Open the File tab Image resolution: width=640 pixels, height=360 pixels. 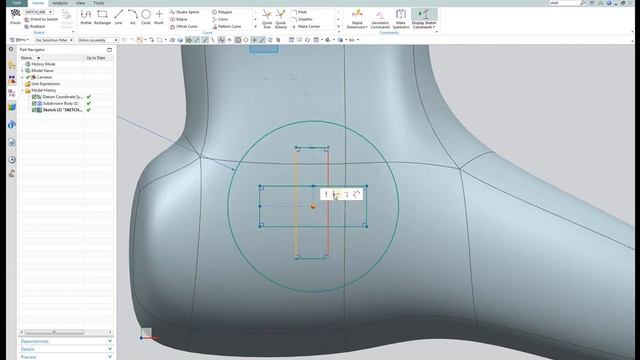(16, 3)
